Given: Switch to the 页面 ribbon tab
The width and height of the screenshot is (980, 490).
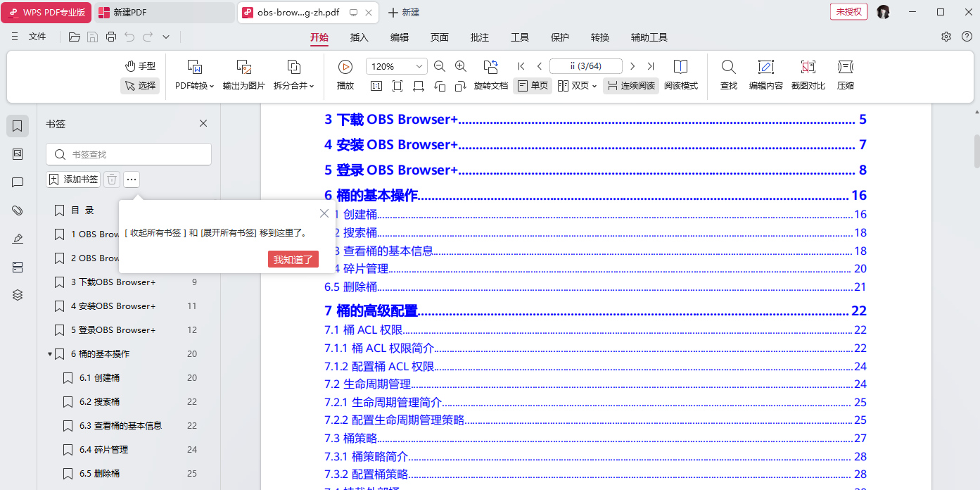Looking at the screenshot, I should [440, 37].
